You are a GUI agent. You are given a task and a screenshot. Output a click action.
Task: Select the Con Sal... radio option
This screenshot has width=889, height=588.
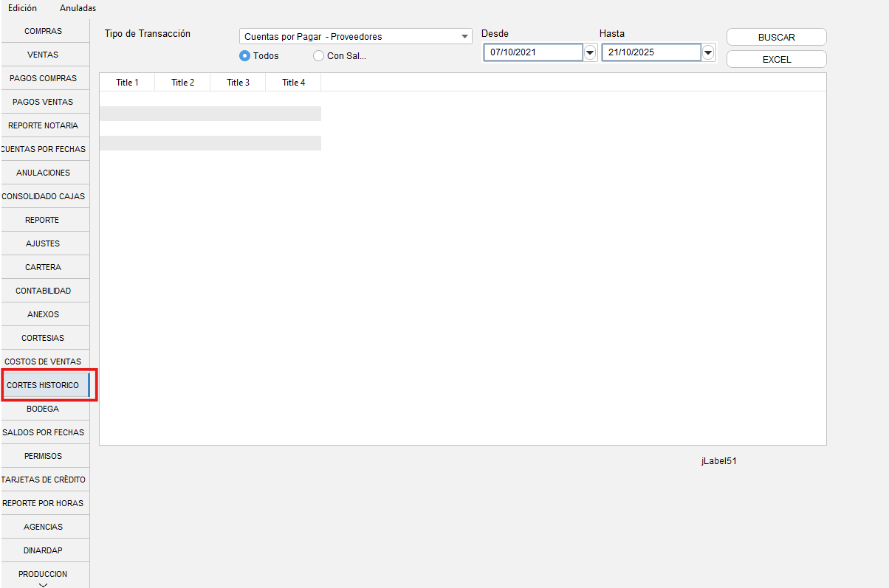pyautogui.click(x=319, y=55)
